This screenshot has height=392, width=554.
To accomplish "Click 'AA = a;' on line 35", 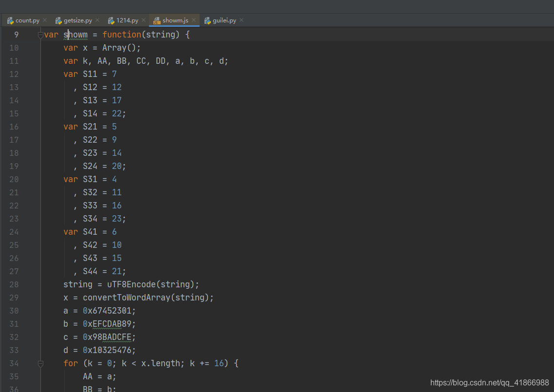I will coord(100,376).
